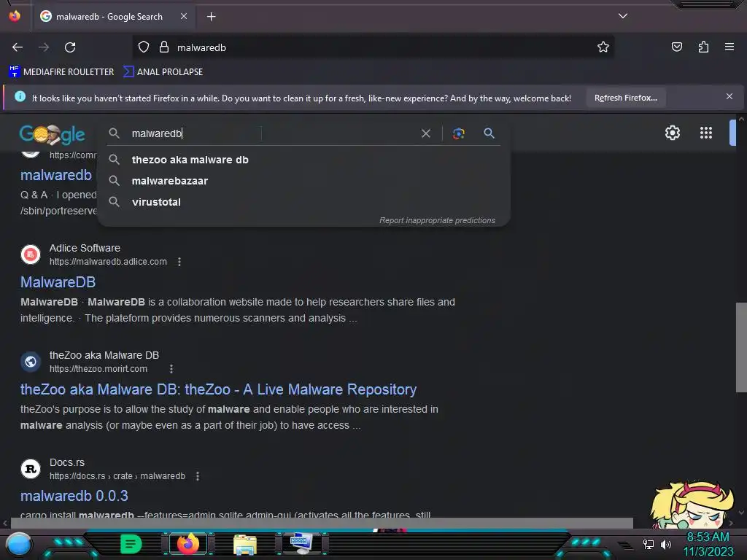
Task: Open more options for the theZoo result
Action: 171,369
